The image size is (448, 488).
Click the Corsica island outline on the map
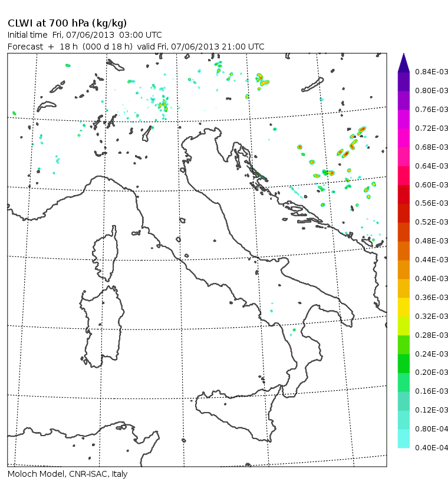[x=106, y=253]
